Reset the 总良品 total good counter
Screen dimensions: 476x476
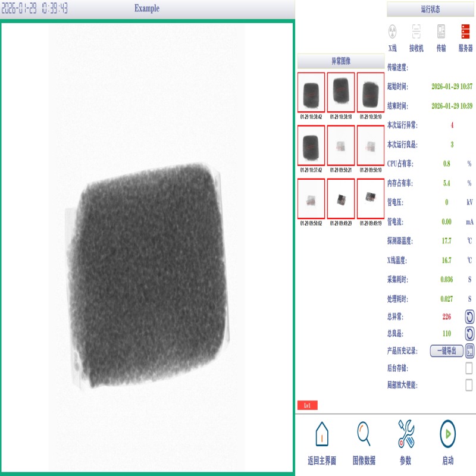[469, 334]
